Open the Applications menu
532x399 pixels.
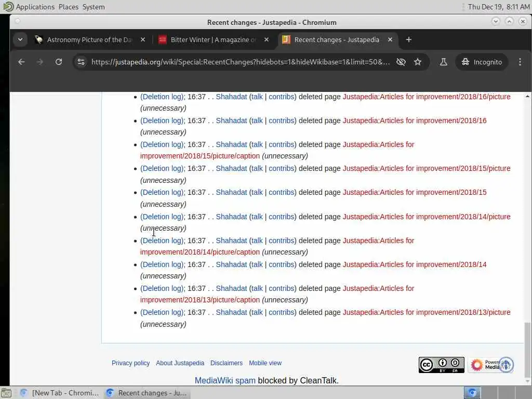(35, 7)
